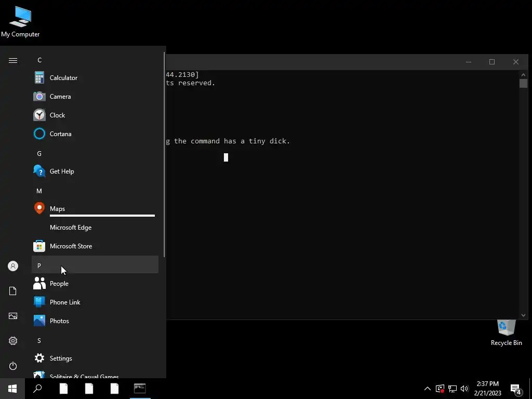Open Calculator from the app list

point(95,78)
